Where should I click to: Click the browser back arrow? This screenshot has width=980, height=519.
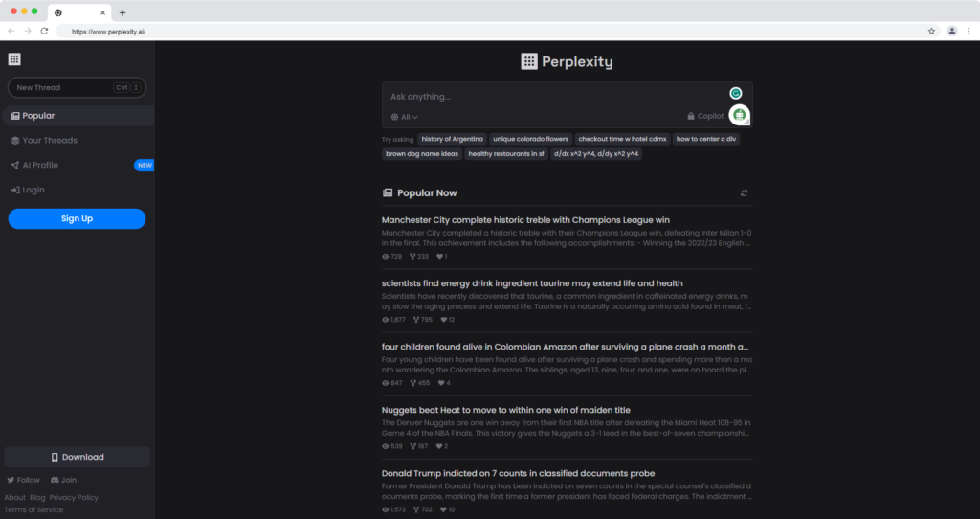(11, 32)
